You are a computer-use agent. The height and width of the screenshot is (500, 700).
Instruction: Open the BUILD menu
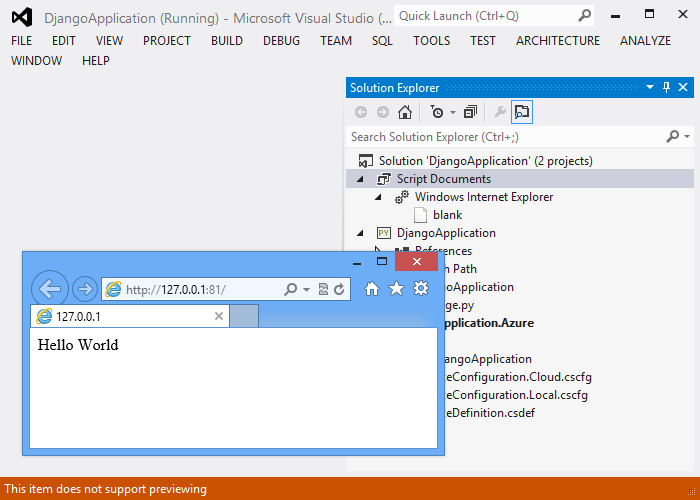(x=227, y=41)
